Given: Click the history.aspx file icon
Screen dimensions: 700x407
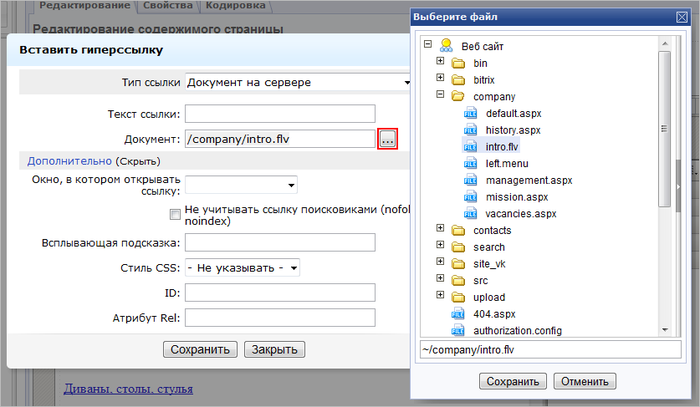Looking at the screenshot, I should point(471,130).
